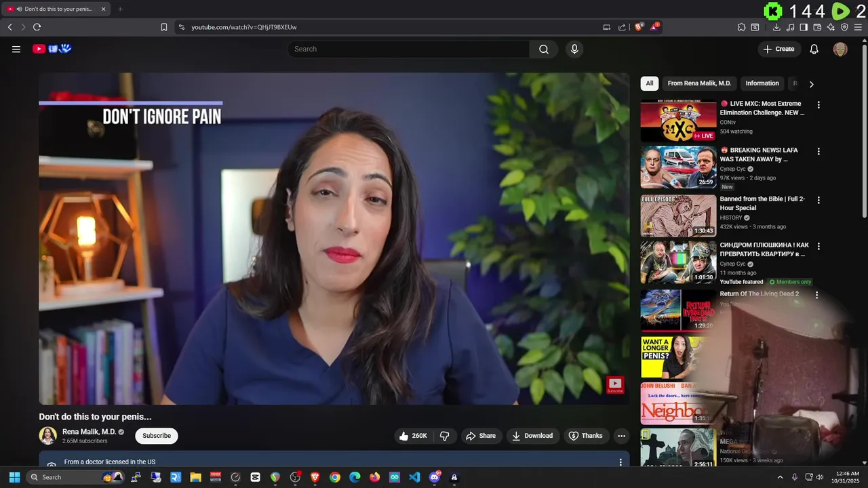
Task: Select the Information filter chip
Action: click(x=762, y=83)
